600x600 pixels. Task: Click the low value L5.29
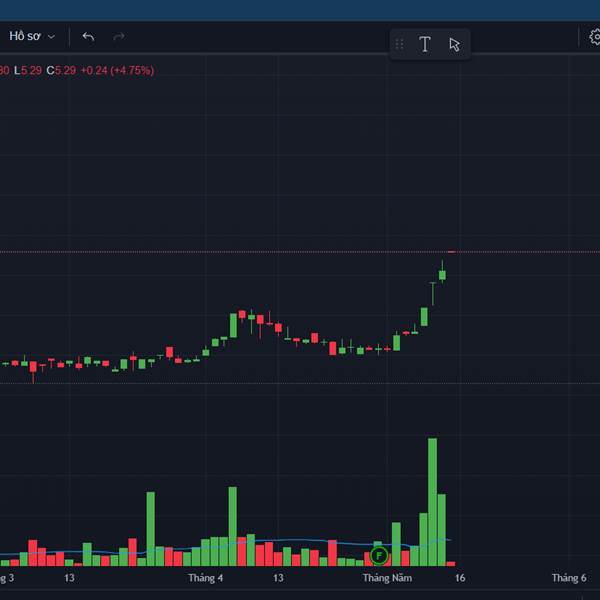28,70
